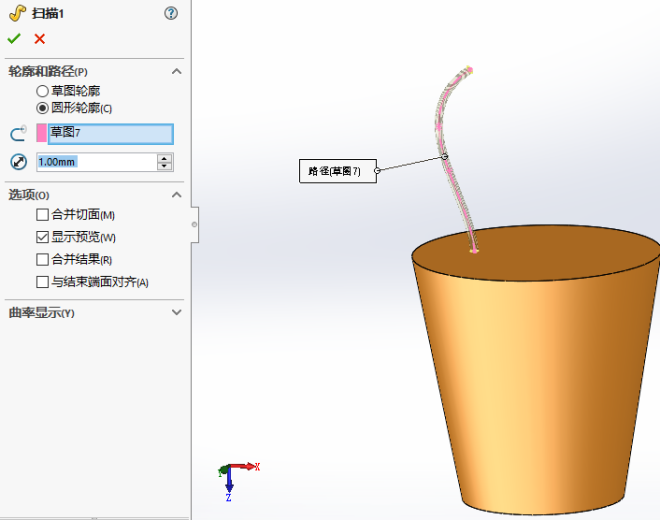Viewport: 660px width, 520px height.
Task: Uncheck the 显示预览 checkbox
Action: pyautogui.click(x=42, y=237)
